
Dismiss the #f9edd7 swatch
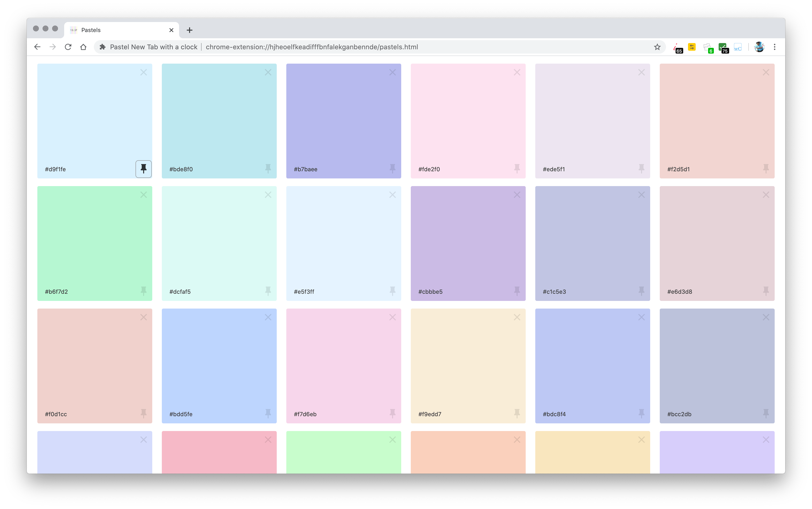click(517, 317)
